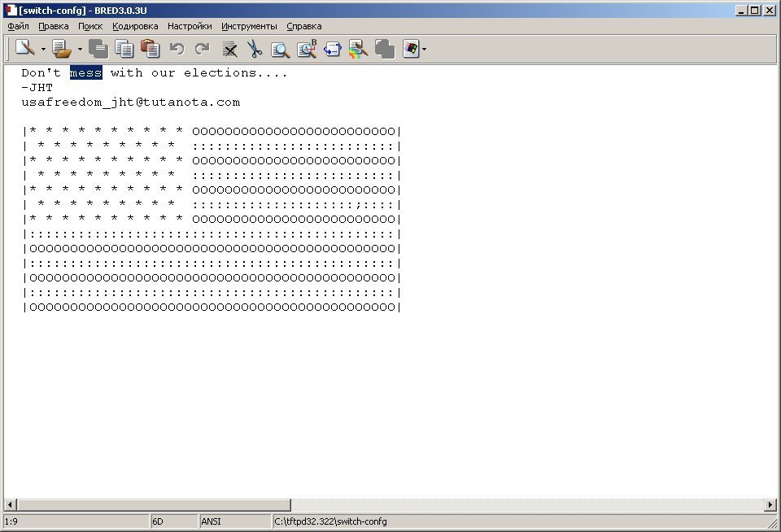781x532 pixels.
Task: Click the email address line in text
Action: [x=131, y=102]
